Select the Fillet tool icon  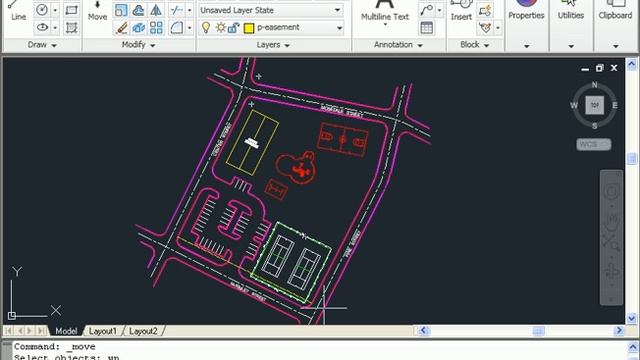tap(176, 27)
